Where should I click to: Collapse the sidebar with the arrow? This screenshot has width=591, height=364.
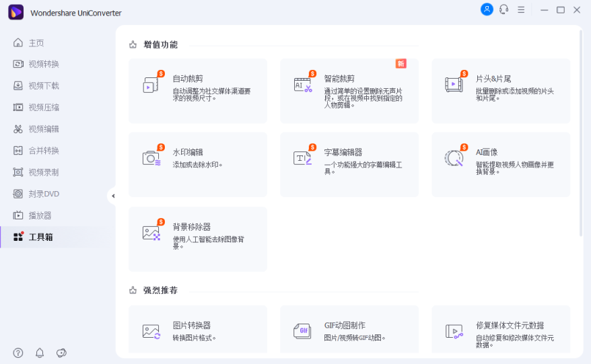click(x=112, y=196)
